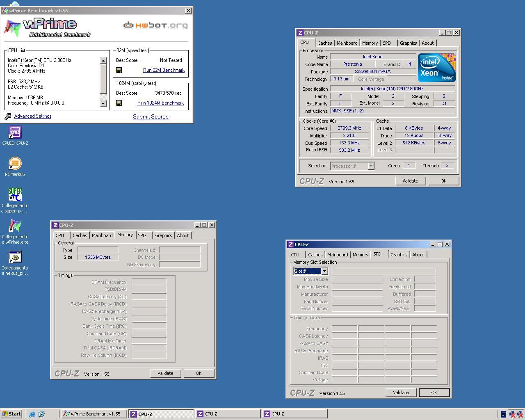Click the hwbot.org logo in wPrime
Screen dimensions: 525x420
pyautogui.click(x=155, y=25)
